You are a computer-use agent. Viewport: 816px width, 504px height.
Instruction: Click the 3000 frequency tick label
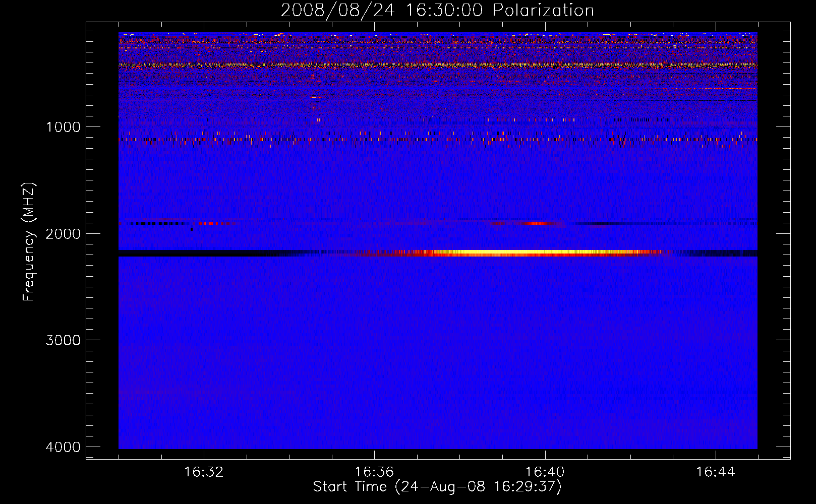pos(63,340)
